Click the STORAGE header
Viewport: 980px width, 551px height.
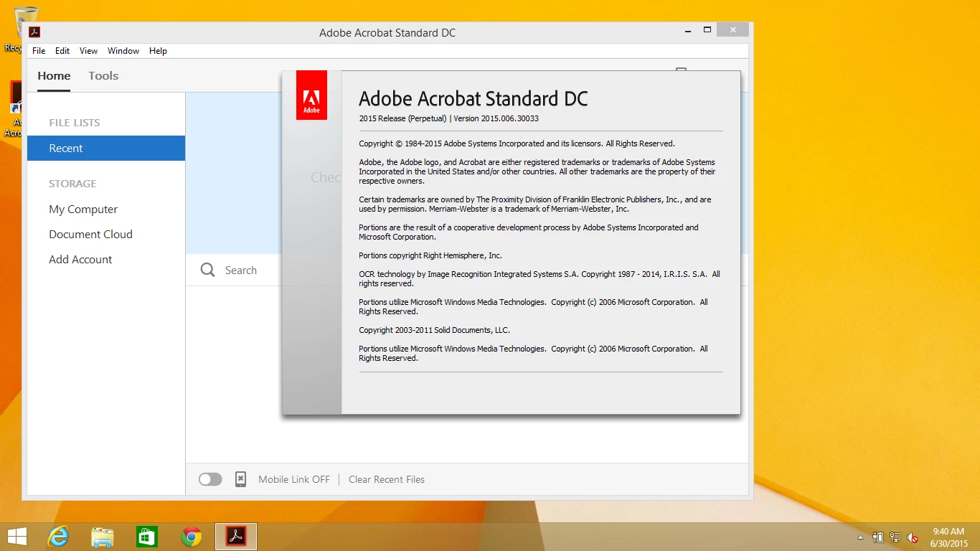[72, 184]
